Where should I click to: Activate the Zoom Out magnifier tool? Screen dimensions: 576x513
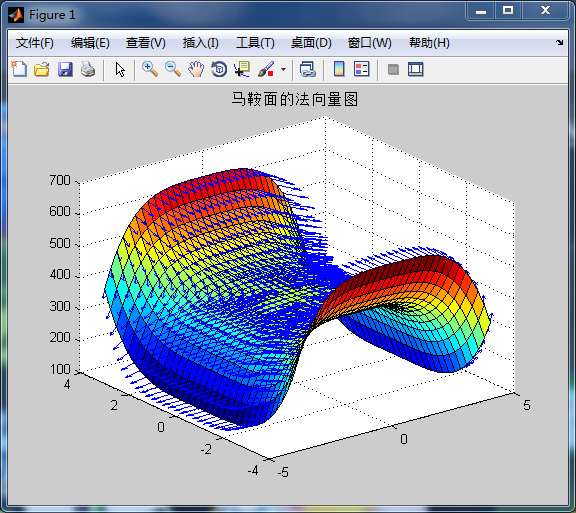tap(173, 69)
